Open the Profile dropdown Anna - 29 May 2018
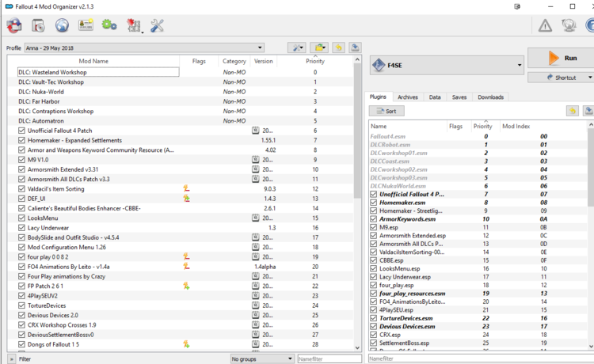The image size is (594, 364). pos(144,47)
